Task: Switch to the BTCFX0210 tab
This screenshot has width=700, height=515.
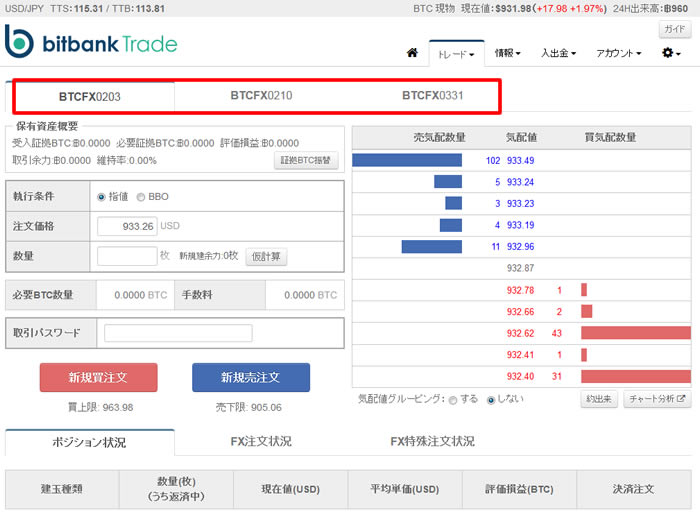Action: point(261,96)
